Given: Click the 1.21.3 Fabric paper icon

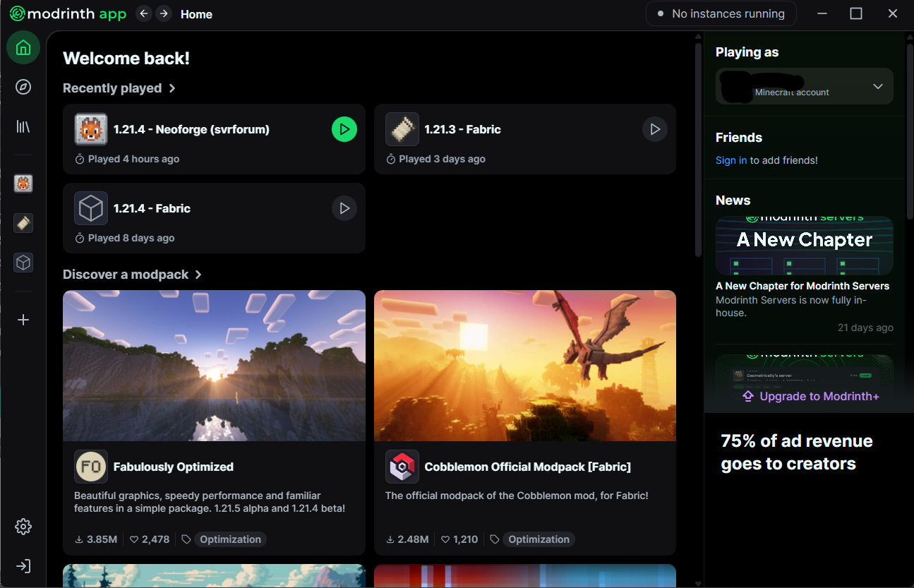Looking at the screenshot, I should 402,129.
